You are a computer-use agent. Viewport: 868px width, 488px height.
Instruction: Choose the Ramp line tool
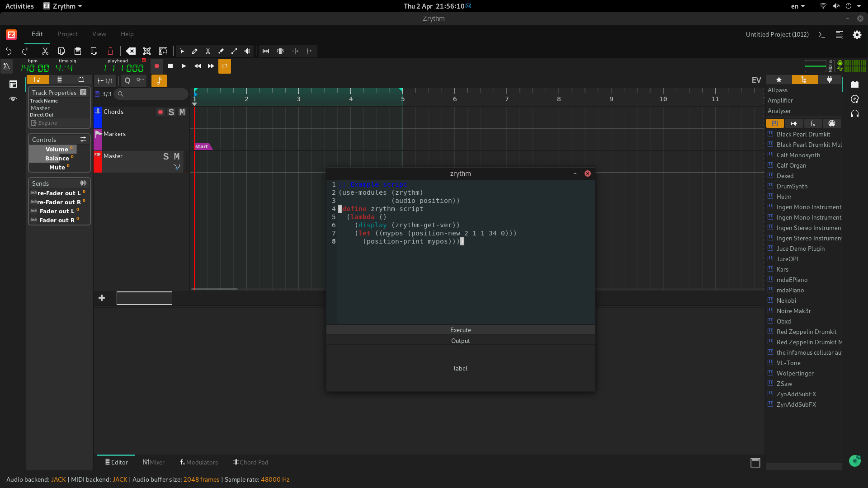[x=234, y=51]
